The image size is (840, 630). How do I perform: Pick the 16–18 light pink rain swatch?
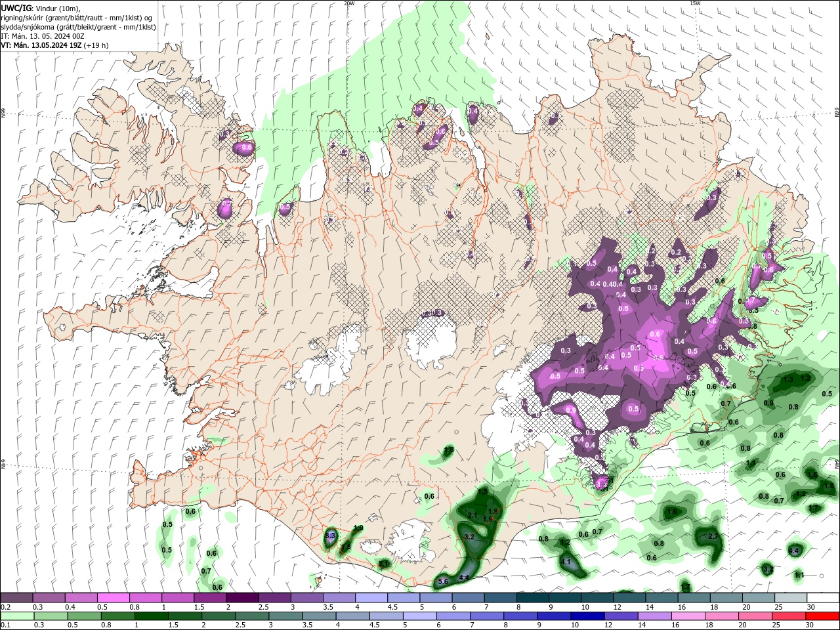click(688, 616)
